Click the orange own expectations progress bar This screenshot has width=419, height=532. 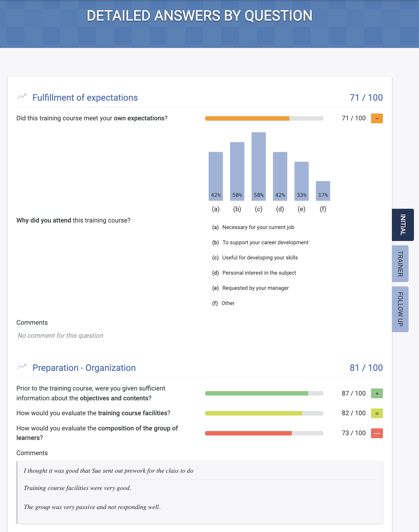point(264,119)
